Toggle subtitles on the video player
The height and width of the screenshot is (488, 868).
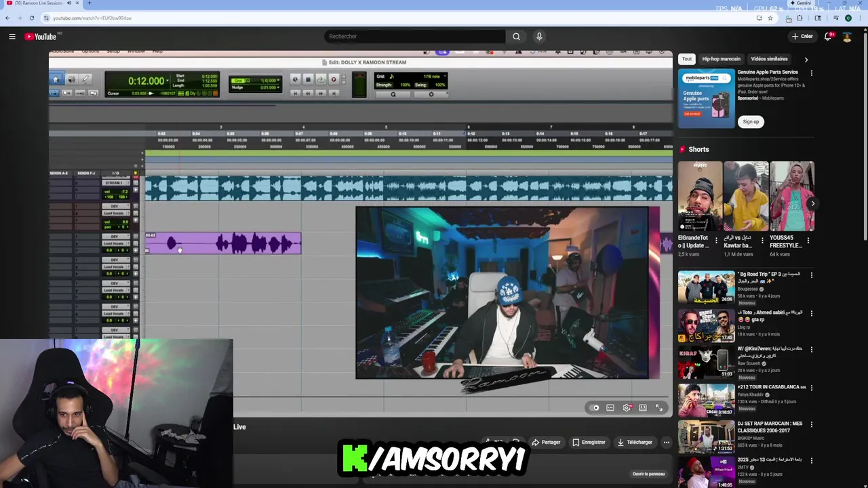(x=610, y=408)
